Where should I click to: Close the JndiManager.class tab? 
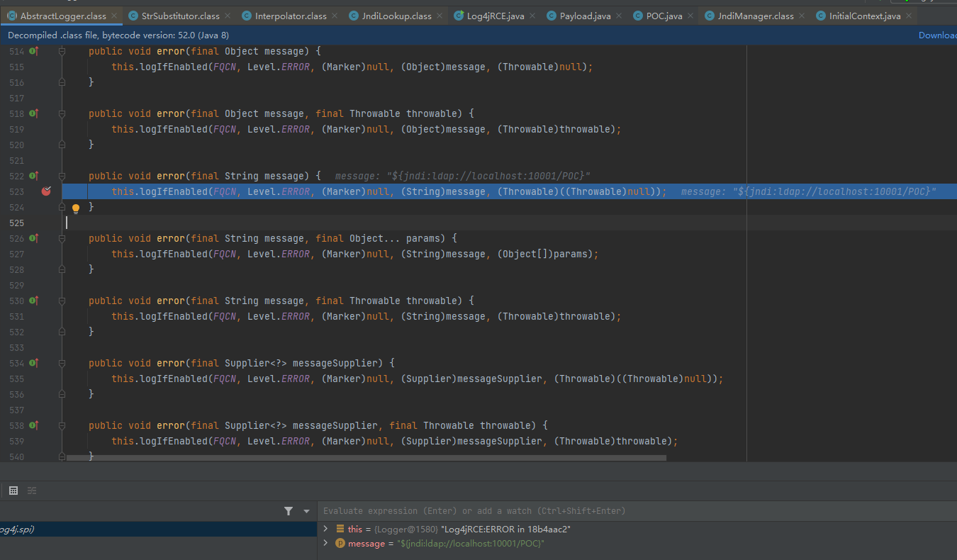(x=802, y=16)
